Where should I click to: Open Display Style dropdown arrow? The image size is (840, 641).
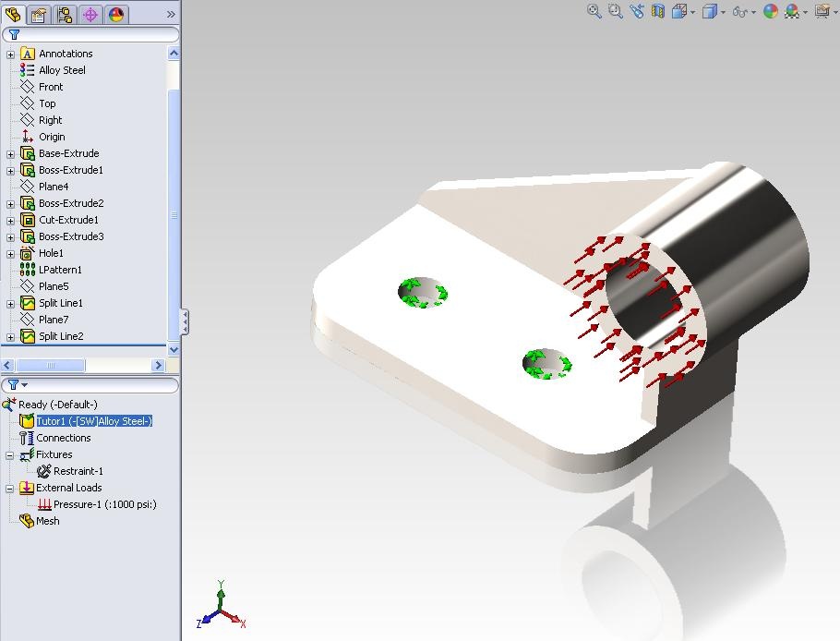tap(723, 12)
